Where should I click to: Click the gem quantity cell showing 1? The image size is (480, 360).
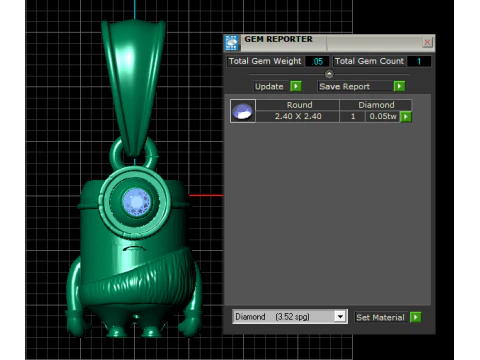(x=353, y=116)
